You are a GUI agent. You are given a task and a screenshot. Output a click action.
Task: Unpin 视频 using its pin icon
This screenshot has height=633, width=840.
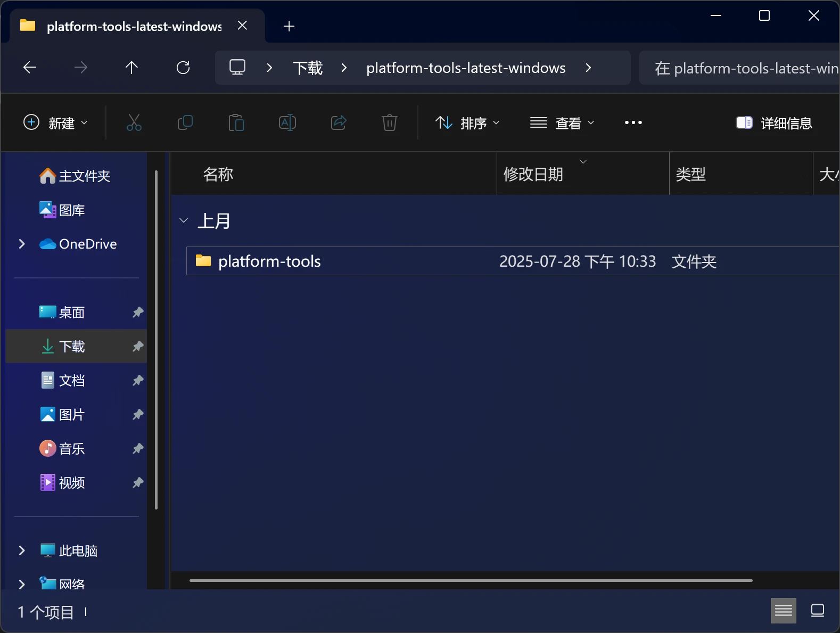point(138,482)
